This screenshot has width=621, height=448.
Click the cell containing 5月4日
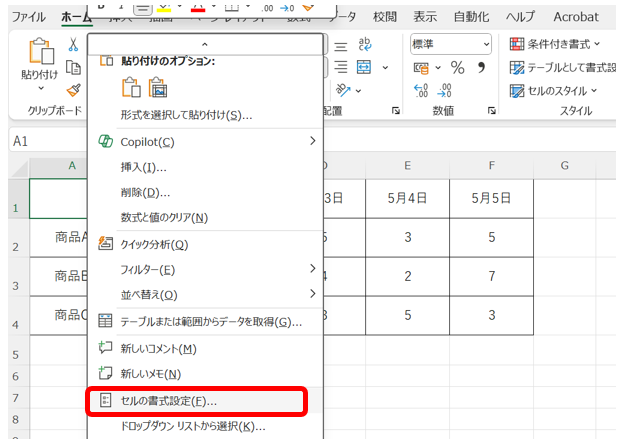click(x=408, y=198)
